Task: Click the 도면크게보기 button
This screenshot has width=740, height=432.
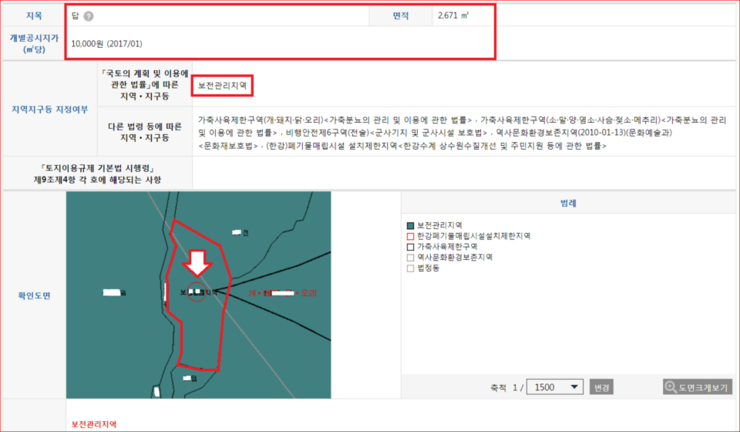Action: [698, 387]
